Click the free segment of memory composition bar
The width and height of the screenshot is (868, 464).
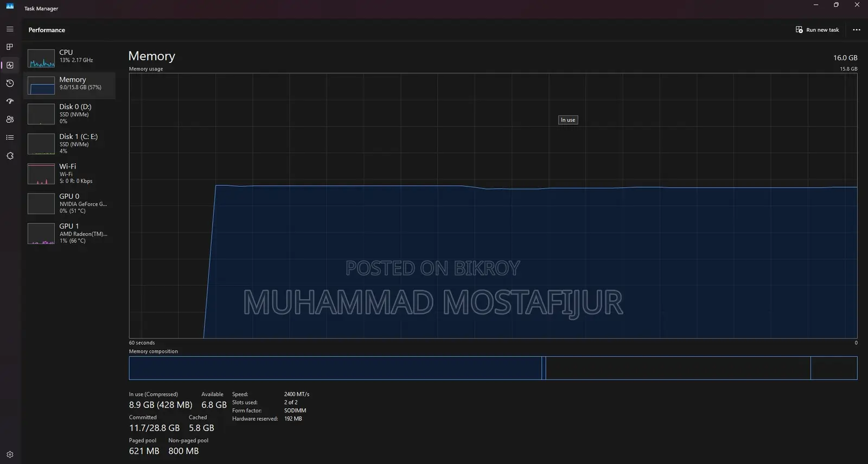[x=834, y=368]
